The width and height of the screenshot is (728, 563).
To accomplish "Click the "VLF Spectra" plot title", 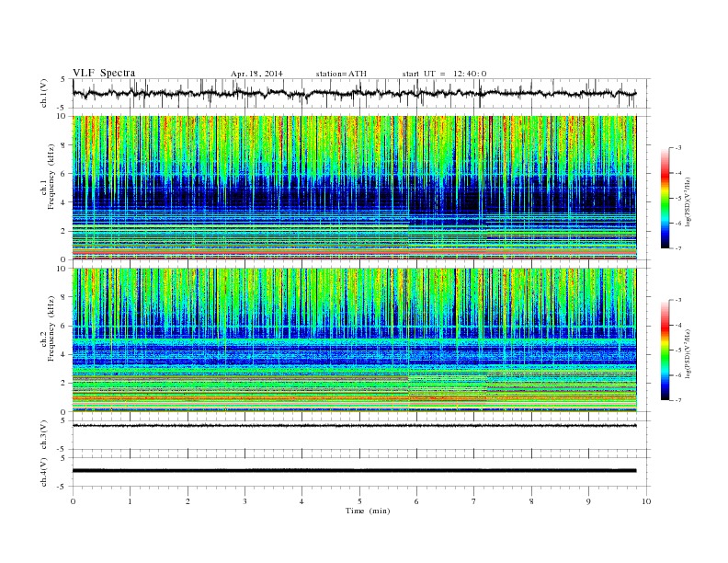I will (x=104, y=73).
